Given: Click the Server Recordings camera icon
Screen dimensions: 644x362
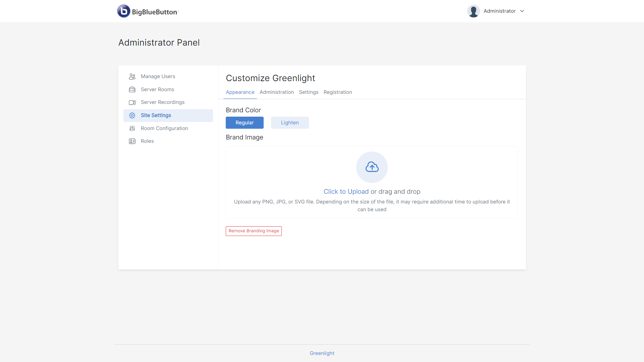Looking at the screenshot, I should 132,102.
